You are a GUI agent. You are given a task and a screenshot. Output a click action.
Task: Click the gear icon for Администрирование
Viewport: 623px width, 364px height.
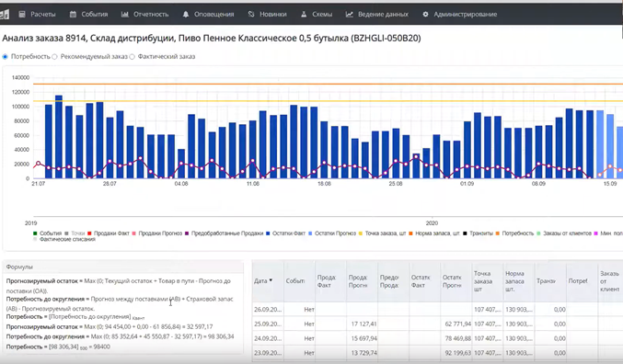(x=425, y=15)
